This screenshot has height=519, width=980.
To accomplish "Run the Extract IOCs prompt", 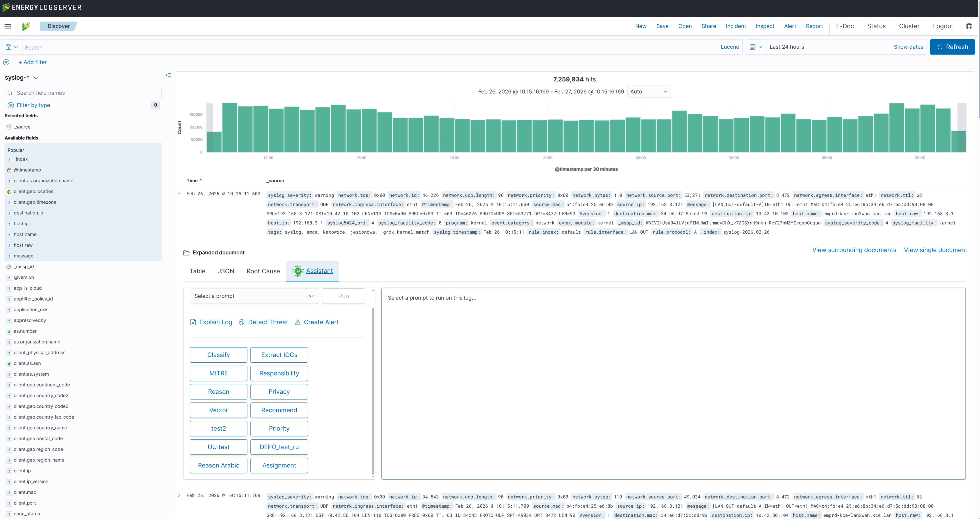I will (x=279, y=355).
